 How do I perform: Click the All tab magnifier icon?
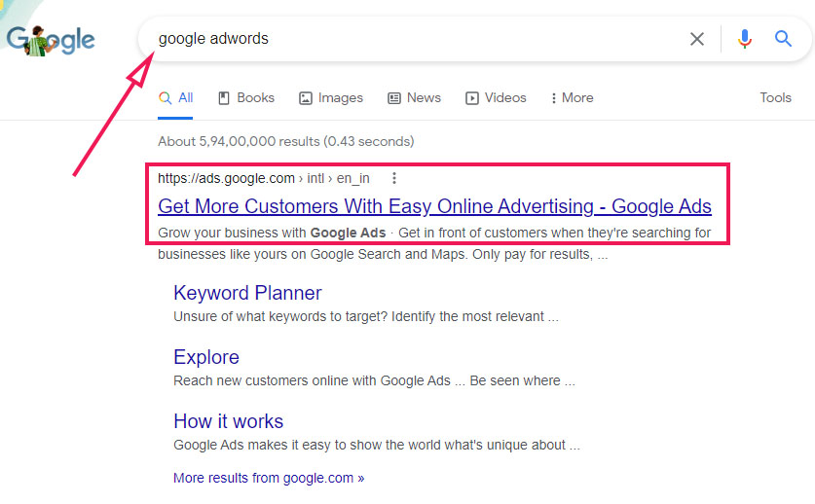(165, 97)
